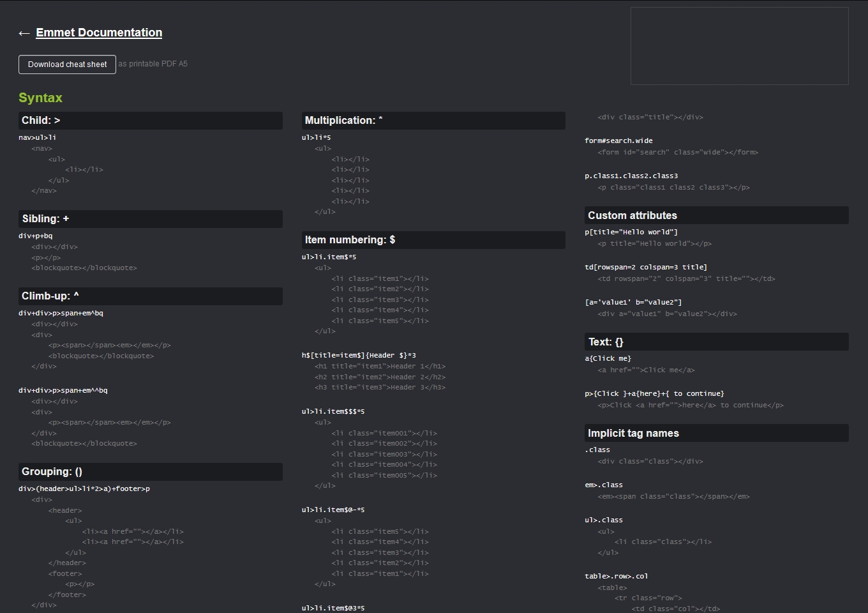The image size is (868, 613).
Task: Click the <tr class="row"> output line
Action: 648,598
